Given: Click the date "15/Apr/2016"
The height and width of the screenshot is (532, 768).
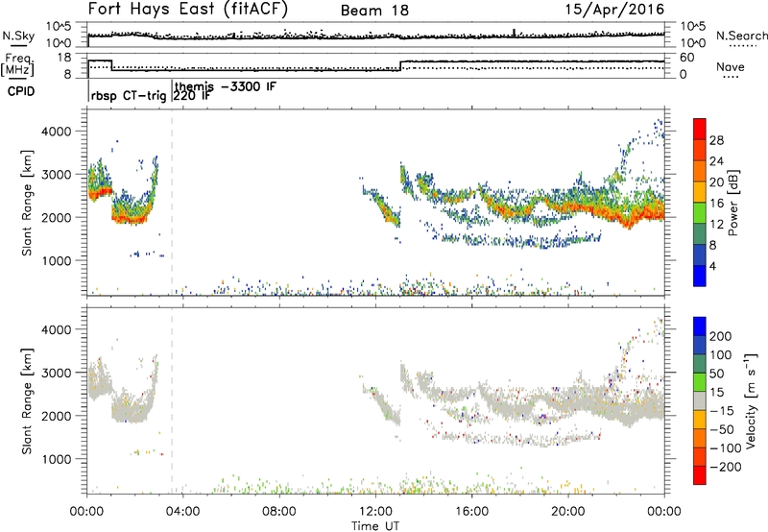Looking at the screenshot, I should (614, 10).
